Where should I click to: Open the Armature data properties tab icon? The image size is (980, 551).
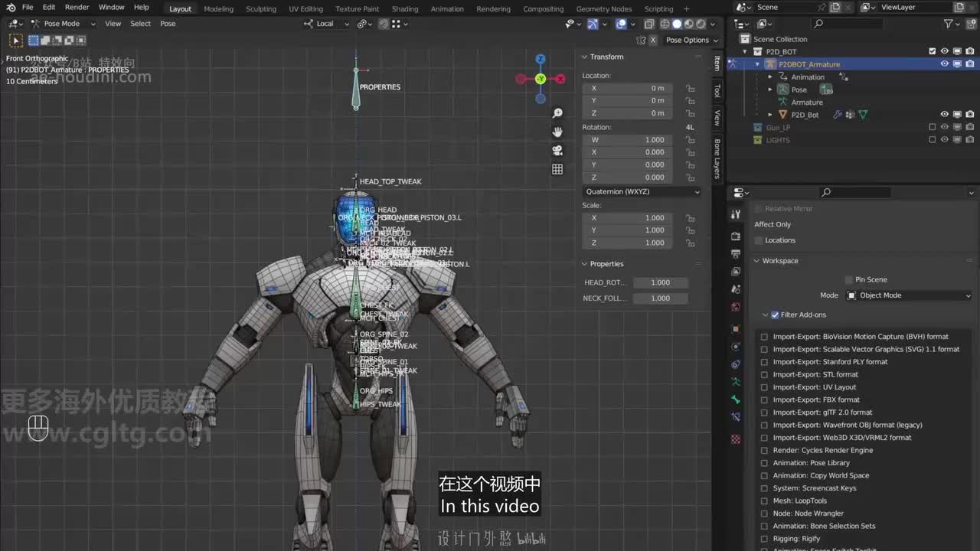[736, 381]
